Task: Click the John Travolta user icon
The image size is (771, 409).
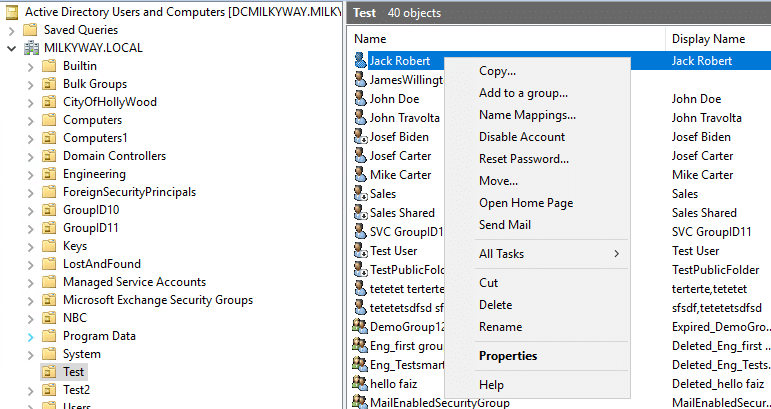Action: click(x=360, y=117)
